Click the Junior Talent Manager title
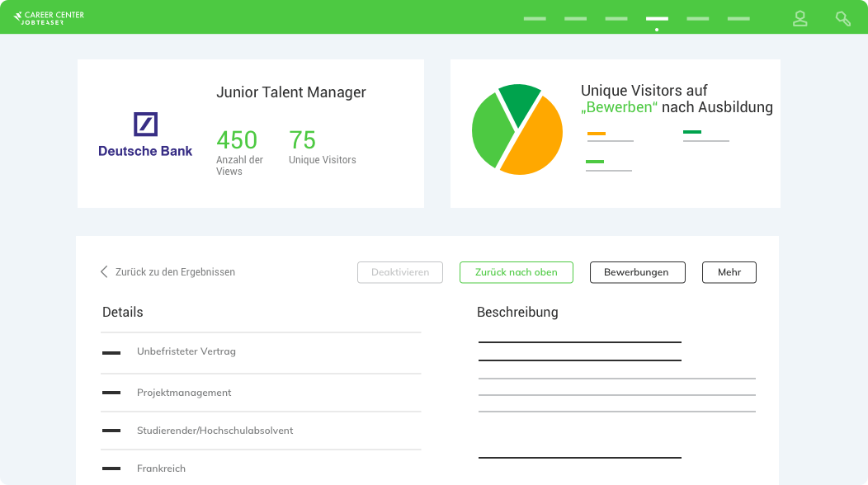868x485 pixels. [x=291, y=92]
